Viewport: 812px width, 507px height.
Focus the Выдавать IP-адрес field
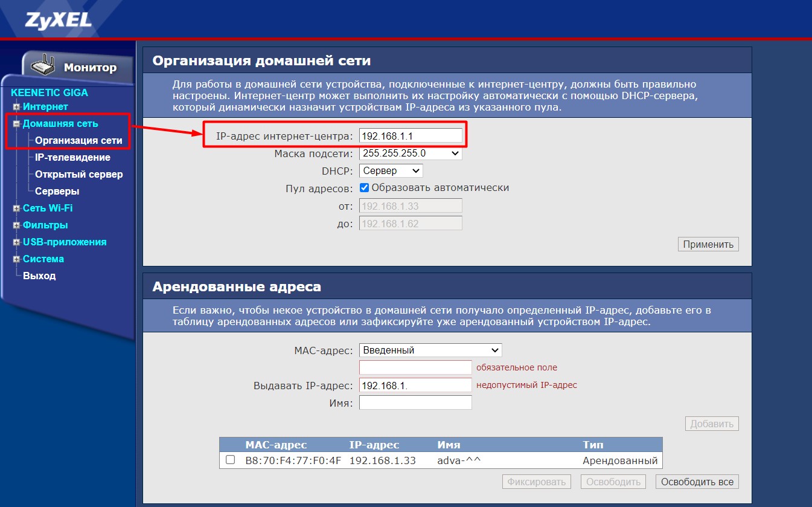[415, 385]
